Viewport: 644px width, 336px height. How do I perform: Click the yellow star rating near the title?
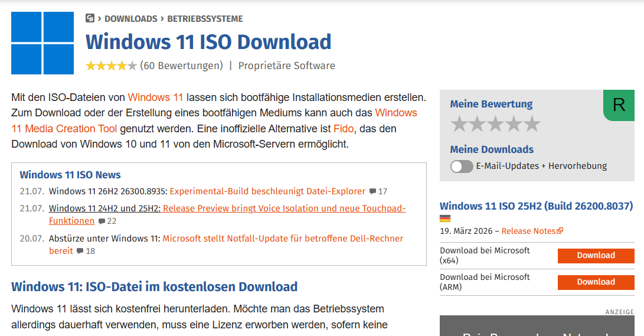coord(111,66)
